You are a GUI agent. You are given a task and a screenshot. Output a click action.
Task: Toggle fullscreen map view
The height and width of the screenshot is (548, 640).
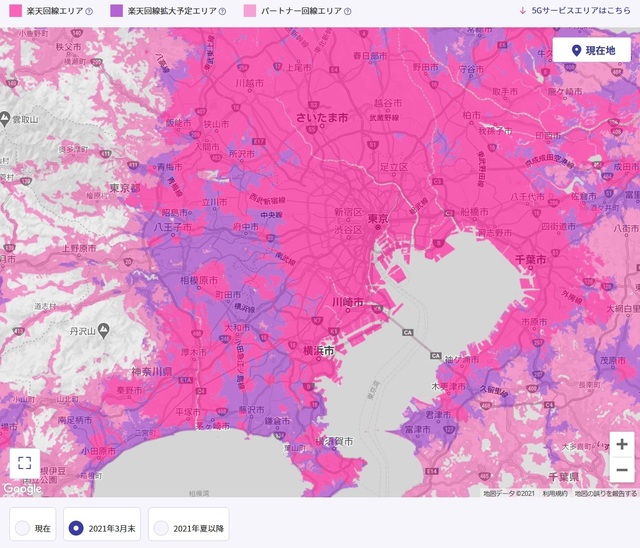pyautogui.click(x=25, y=463)
